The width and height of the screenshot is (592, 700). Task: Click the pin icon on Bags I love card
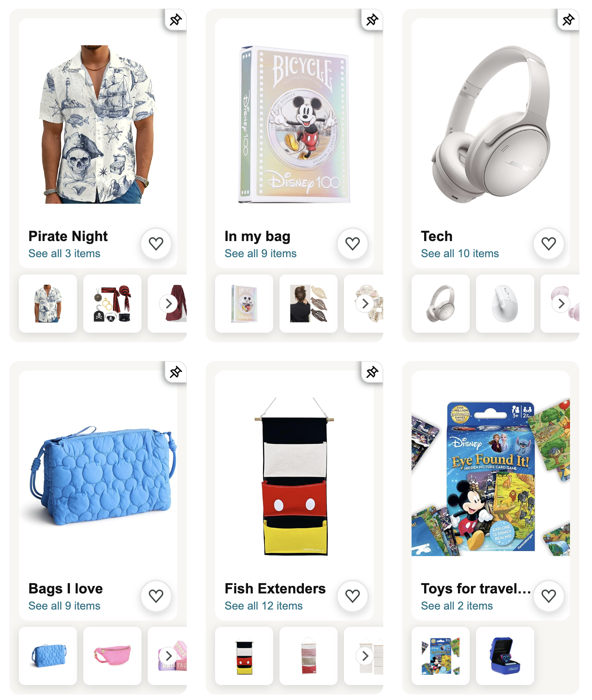(176, 372)
